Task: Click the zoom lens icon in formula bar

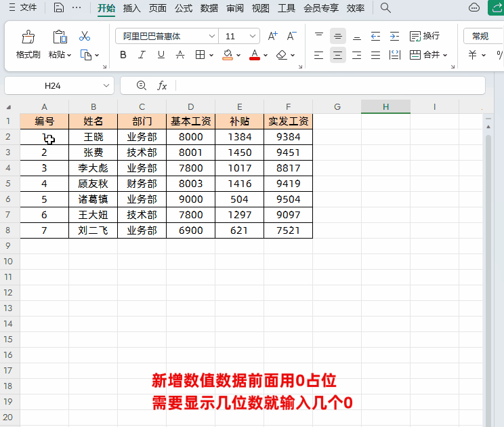Action: point(142,85)
